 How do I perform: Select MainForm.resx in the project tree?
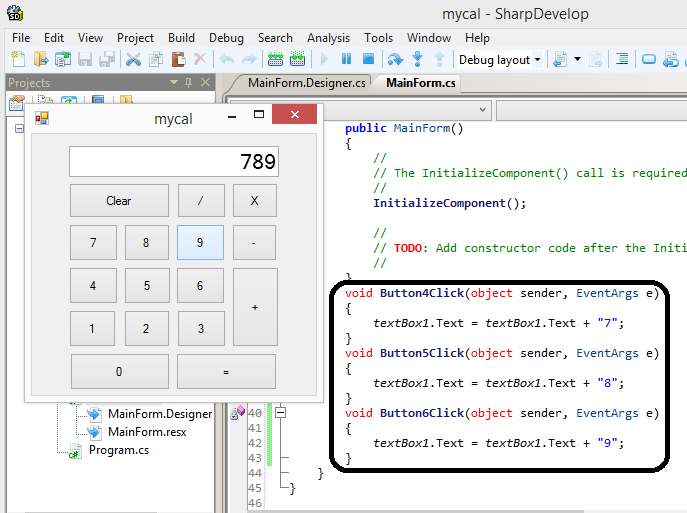coord(146,432)
